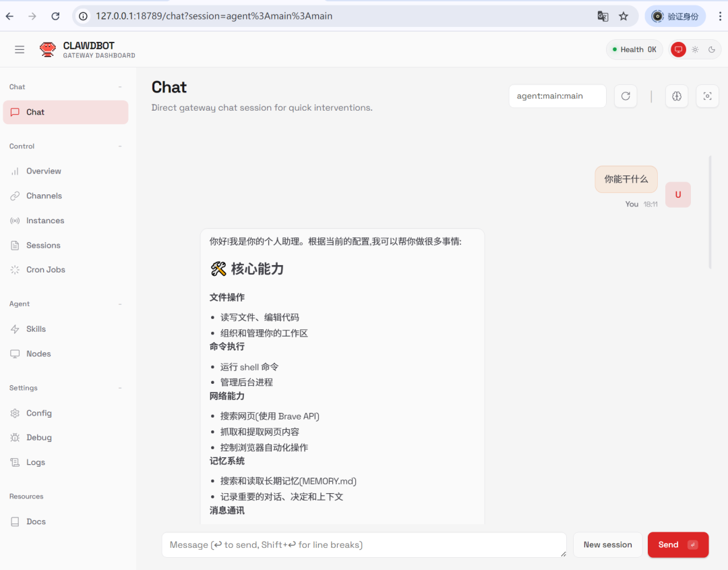
Task: Open the Instances panel
Action: coord(44,220)
